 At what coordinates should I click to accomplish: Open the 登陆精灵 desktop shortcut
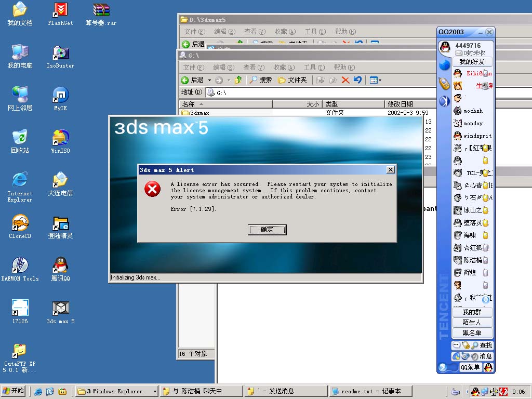[x=60, y=227]
